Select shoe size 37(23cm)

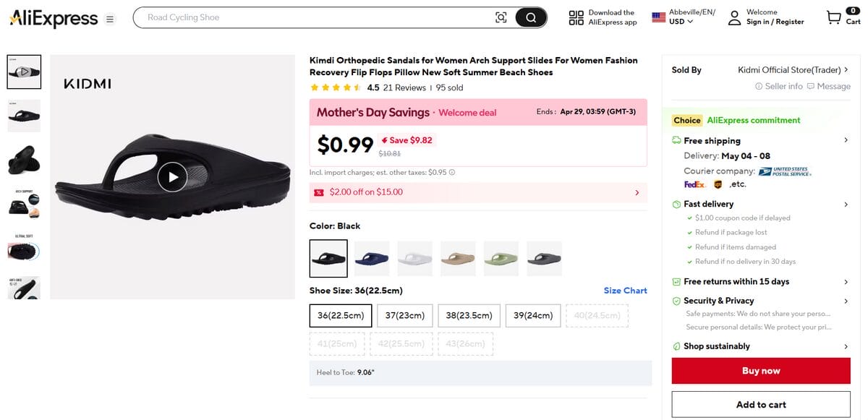404,315
